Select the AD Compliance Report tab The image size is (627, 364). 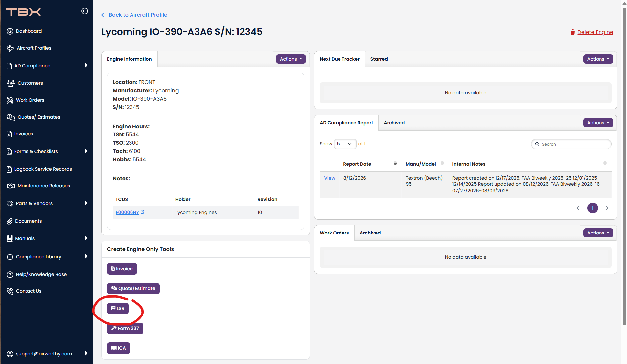(x=346, y=123)
